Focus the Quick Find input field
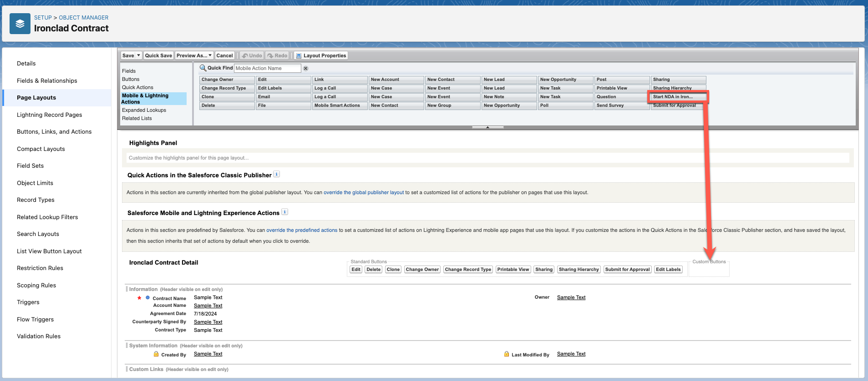Image resolution: width=868 pixels, height=381 pixels. pyautogui.click(x=268, y=68)
